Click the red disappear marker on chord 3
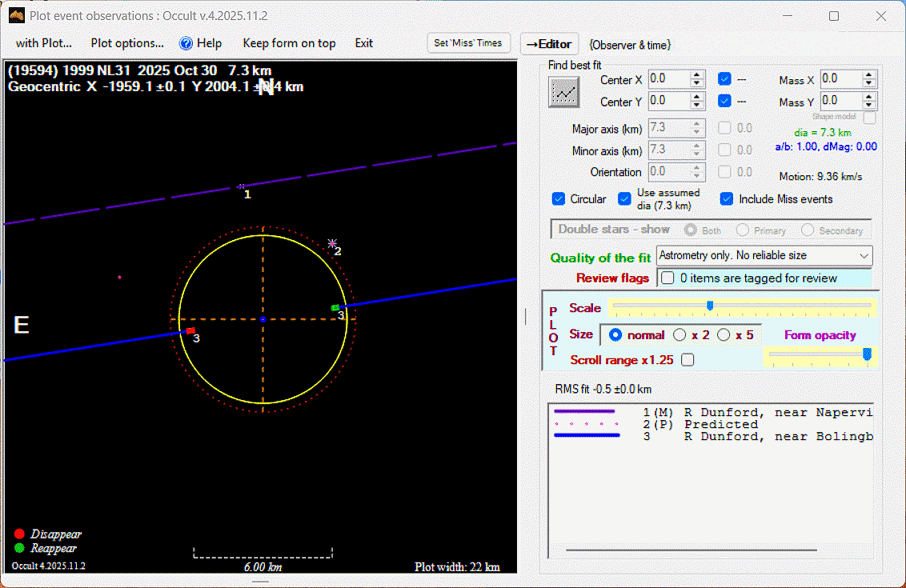The width and height of the screenshot is (906, 588). click(x=190, y=330)
